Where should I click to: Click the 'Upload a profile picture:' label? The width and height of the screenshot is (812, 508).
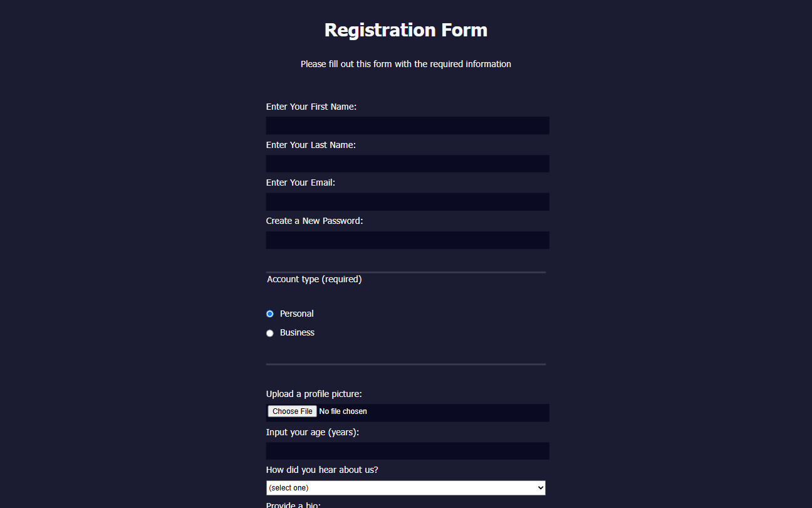[313, 394]
